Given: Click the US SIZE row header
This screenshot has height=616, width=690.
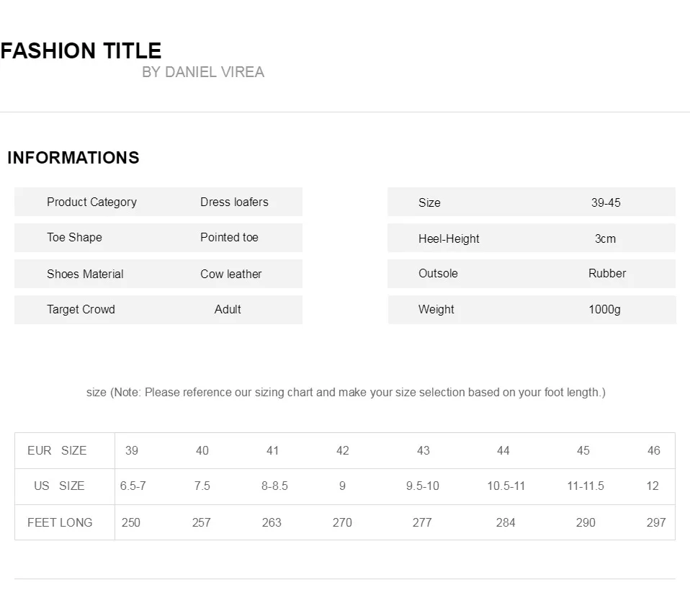Looking at the screenshot, I should pos(59,486).
